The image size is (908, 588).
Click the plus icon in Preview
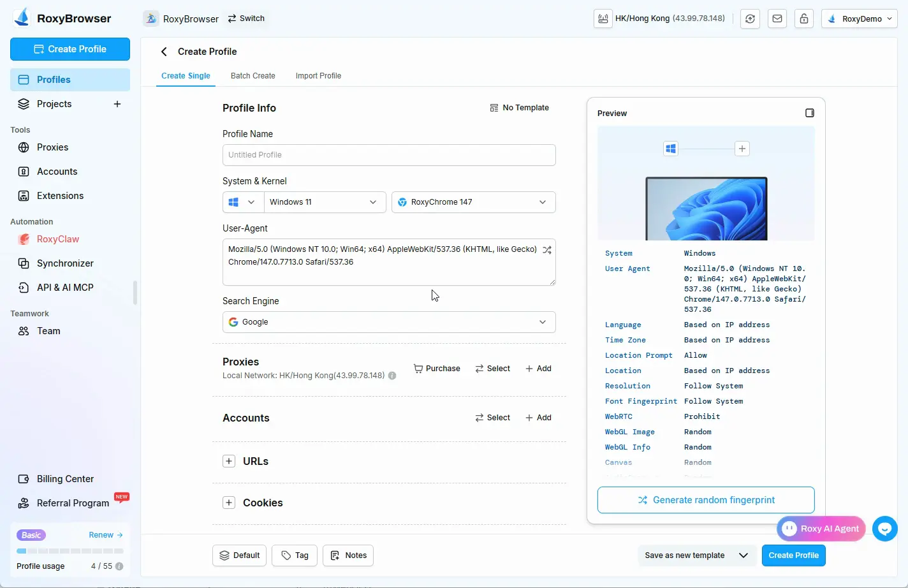point(742,149)
